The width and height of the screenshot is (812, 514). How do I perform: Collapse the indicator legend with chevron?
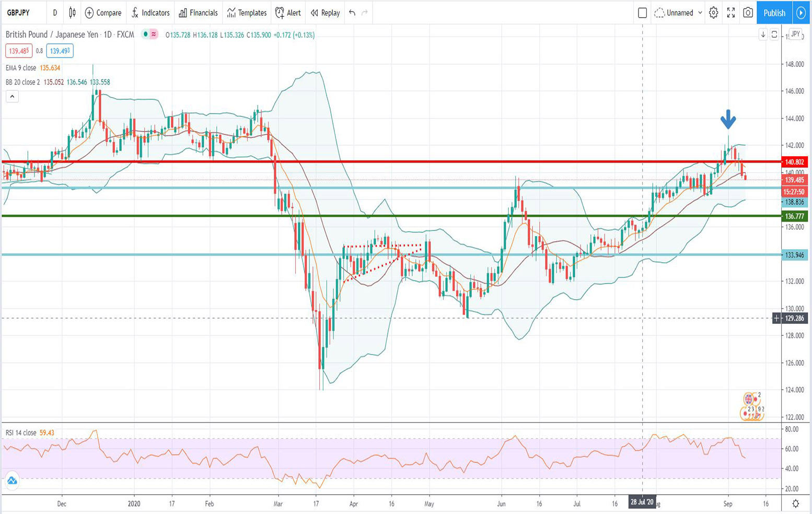pos(12,96)
